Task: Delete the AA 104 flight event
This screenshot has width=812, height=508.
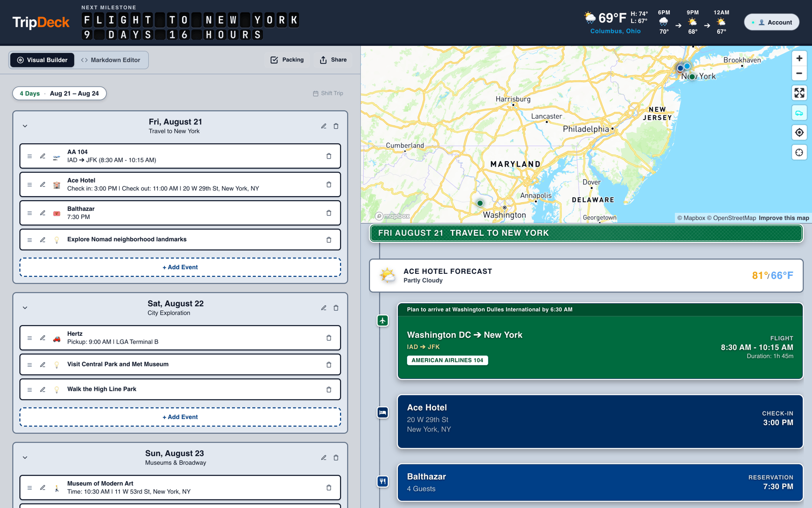Action: coord(329,156)
